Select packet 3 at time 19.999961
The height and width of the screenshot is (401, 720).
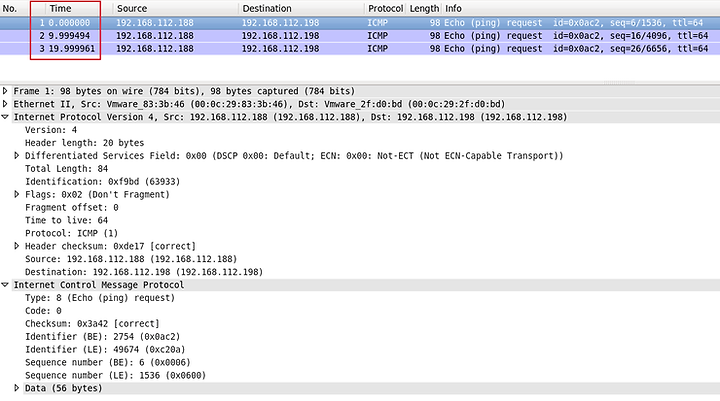[360, 49]
